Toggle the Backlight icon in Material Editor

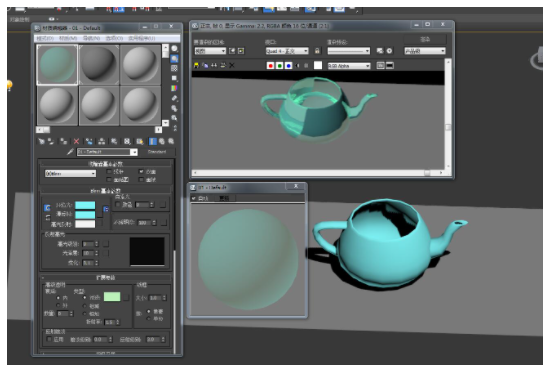click(x=174, y=59)
